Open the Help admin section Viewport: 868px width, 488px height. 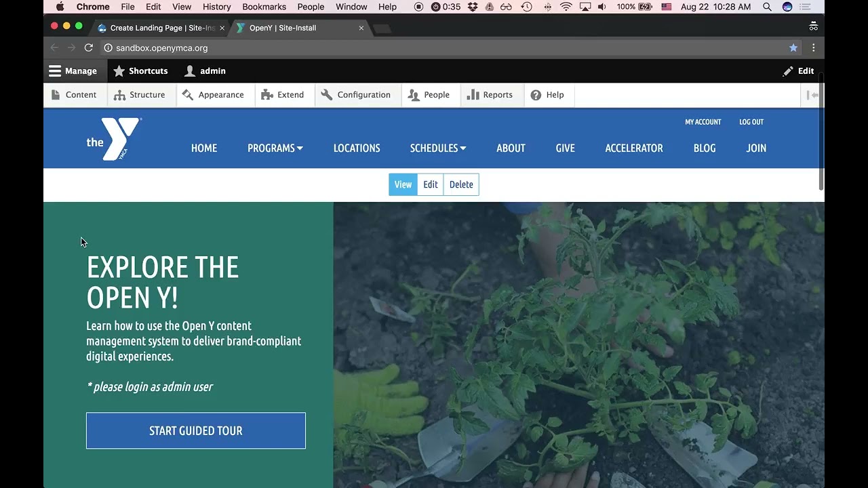pos(547,95)
